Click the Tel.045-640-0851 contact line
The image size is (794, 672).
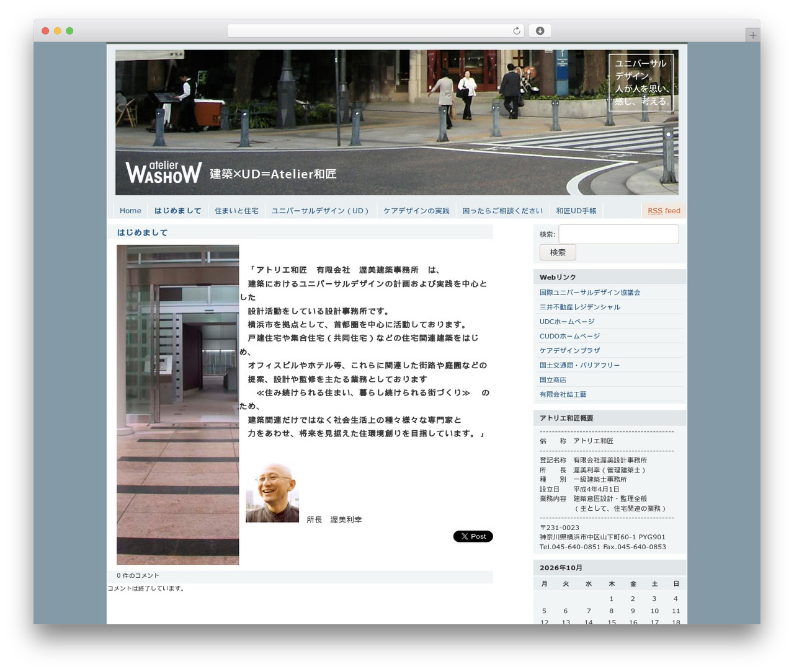[x=603, y=547]
